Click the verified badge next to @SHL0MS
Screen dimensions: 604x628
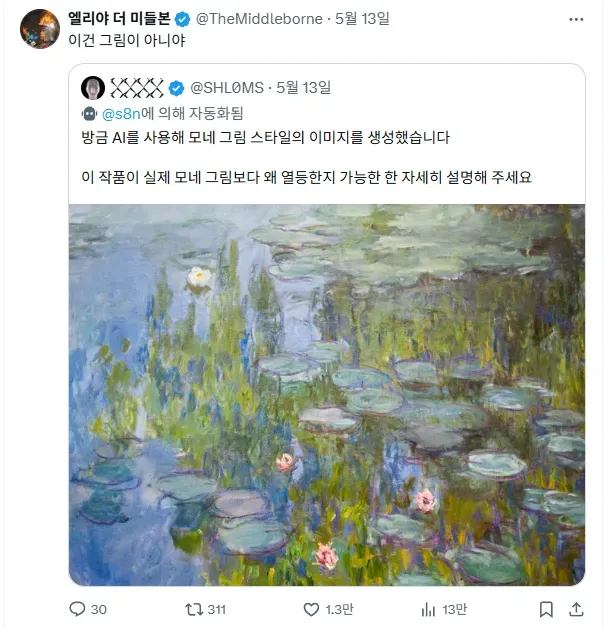pos(176,88)
